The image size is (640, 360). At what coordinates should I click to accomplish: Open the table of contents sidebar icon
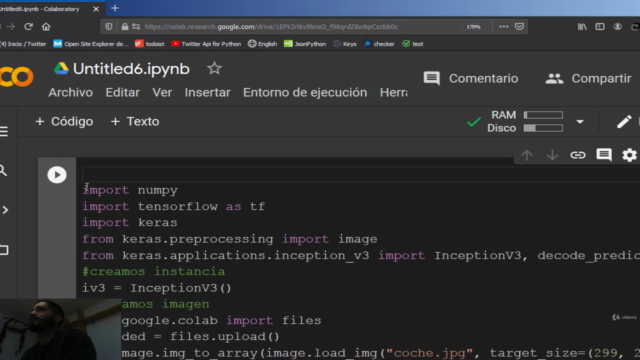click(x=4, y=131)
